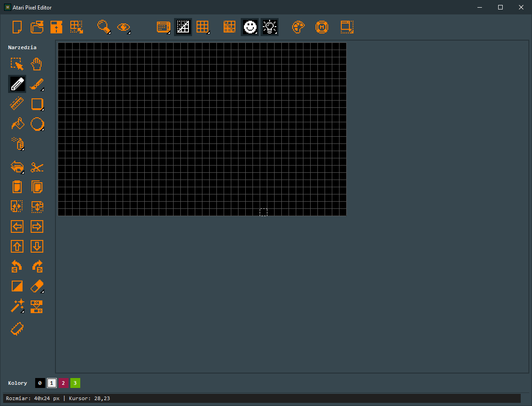Click the single clipboard page icon

[17, 187]
